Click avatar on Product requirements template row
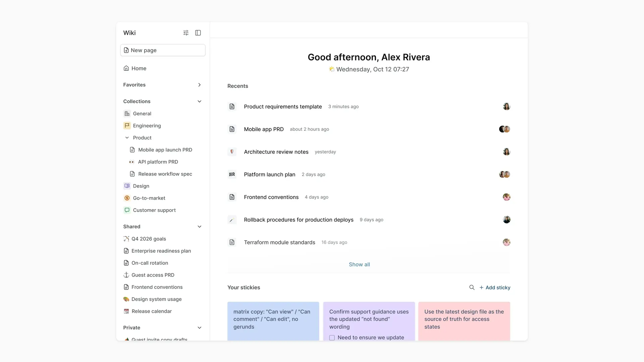The height and width of the screenshot is (362, 644). click(506, 107)
